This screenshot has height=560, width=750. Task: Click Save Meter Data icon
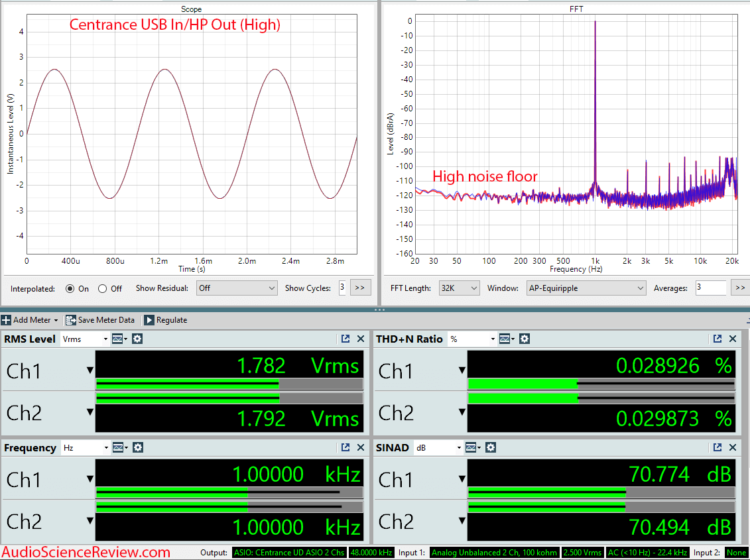pyautogui.click(x=71, y=320)
